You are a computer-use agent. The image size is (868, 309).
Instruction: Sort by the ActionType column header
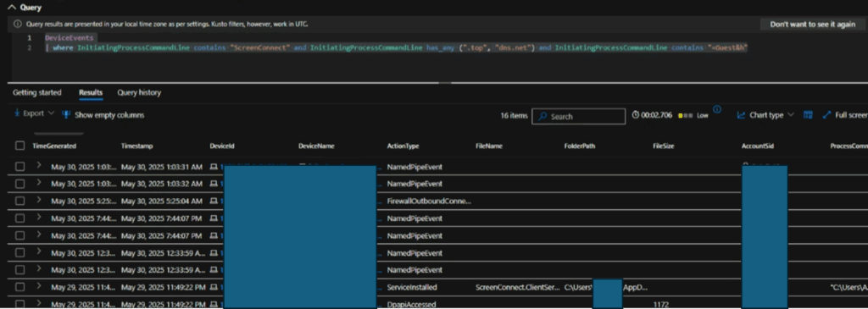403,146
